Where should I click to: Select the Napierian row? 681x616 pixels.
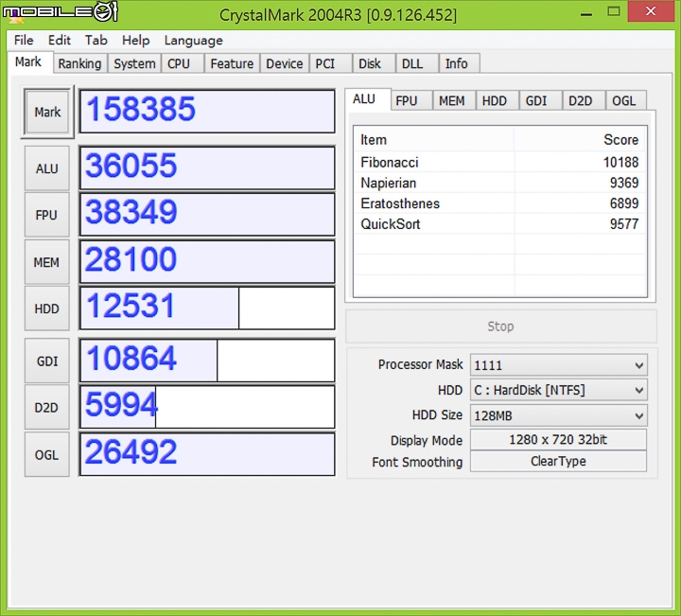[x=500, y=183]
